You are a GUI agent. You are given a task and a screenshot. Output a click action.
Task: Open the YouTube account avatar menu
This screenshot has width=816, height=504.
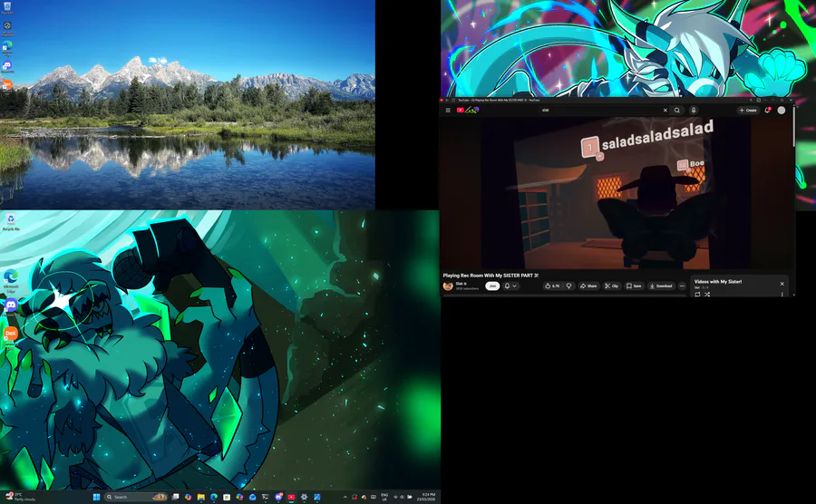point(782,111)
